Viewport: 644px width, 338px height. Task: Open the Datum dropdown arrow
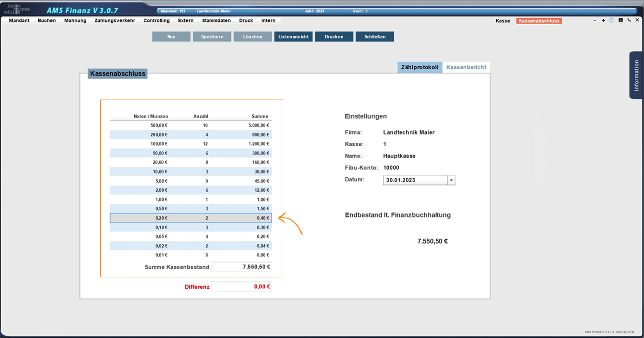click(x=451, y=180)
